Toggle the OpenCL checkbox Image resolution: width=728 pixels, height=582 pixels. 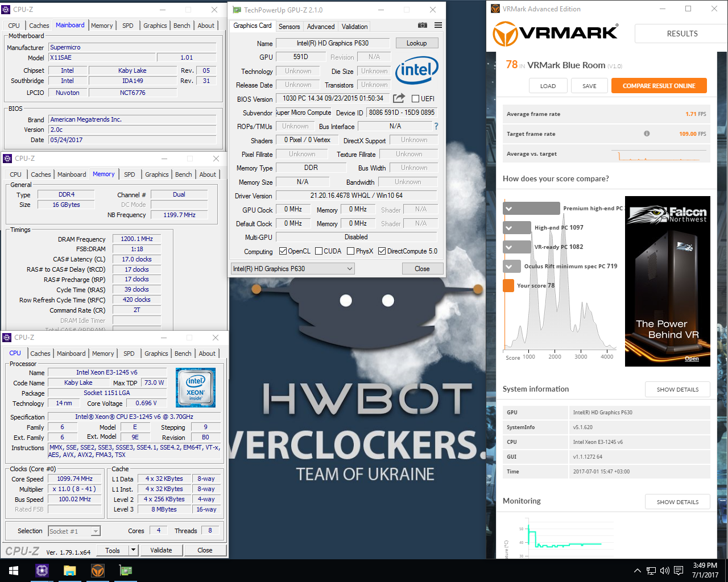pyautogui.click(x=283, y=251)
